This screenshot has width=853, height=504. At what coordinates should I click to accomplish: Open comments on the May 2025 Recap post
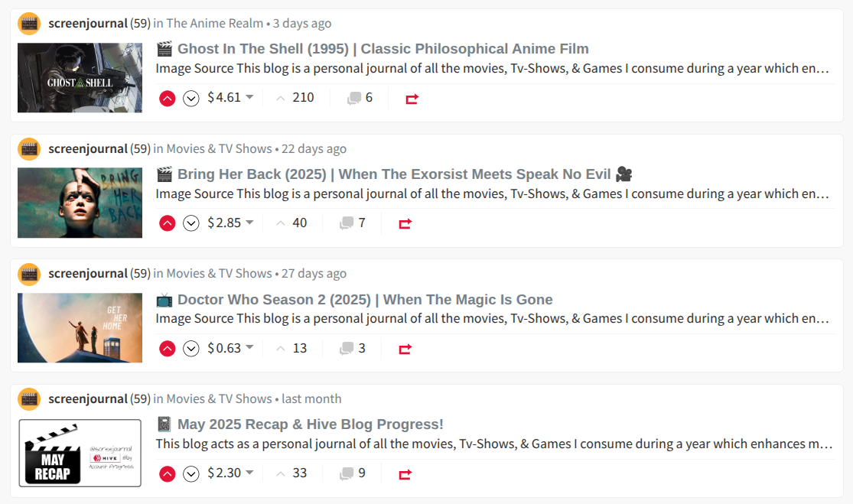click(x=353, y=473)
